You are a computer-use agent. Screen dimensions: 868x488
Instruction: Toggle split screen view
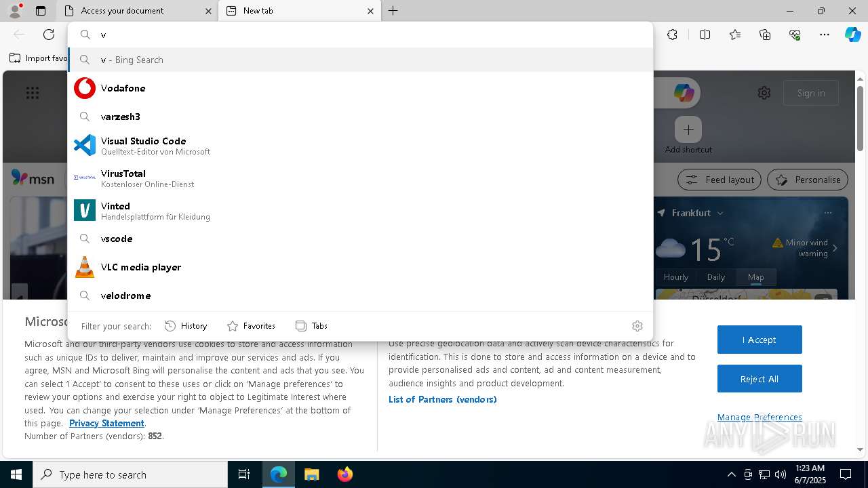coord(705,35)
